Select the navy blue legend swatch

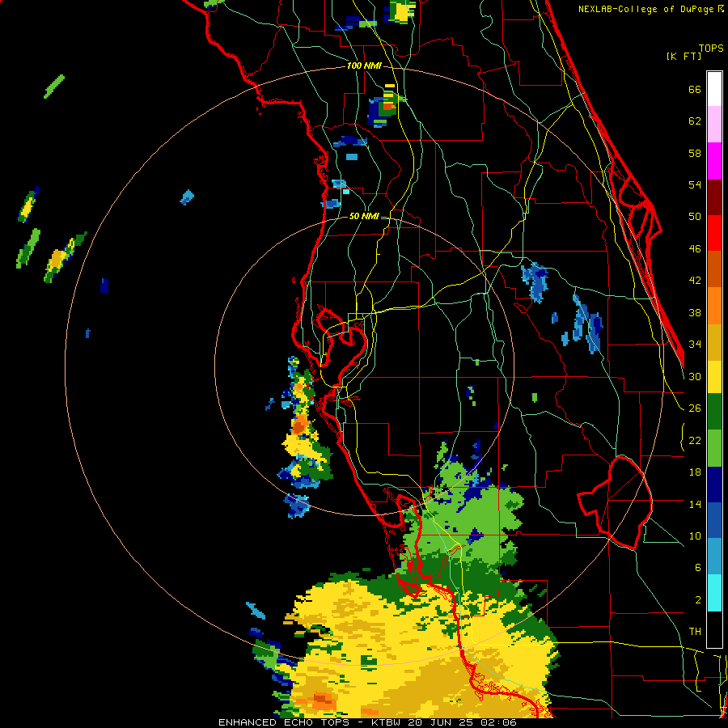click(714, 485)
